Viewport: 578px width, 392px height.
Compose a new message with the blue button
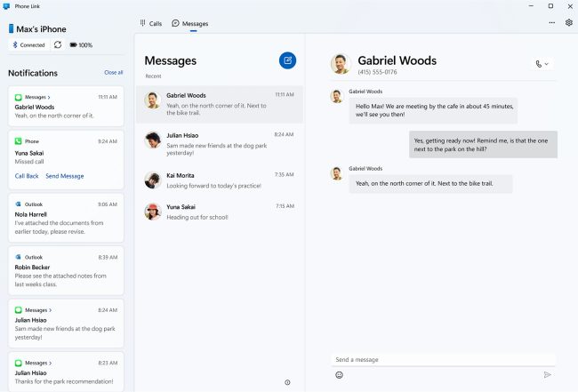pyautogui.click(x=287, y=60)
